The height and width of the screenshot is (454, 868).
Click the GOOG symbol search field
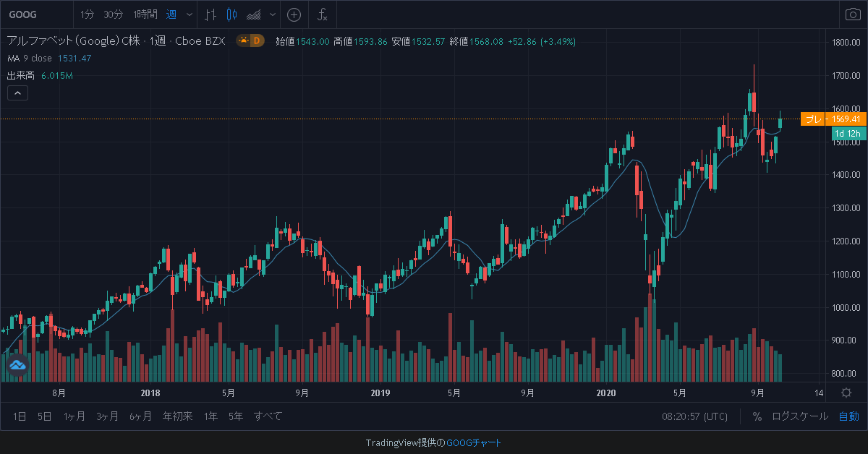pos(36,14)
